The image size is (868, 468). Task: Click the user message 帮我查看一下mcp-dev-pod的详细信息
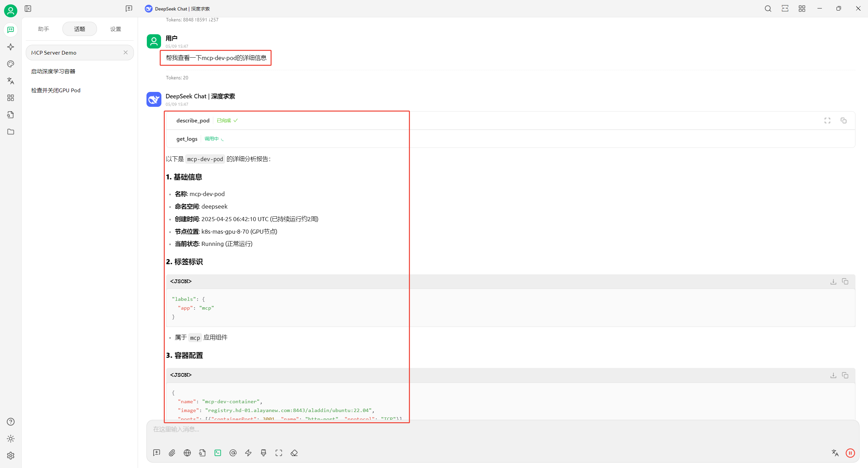[216, 58]
